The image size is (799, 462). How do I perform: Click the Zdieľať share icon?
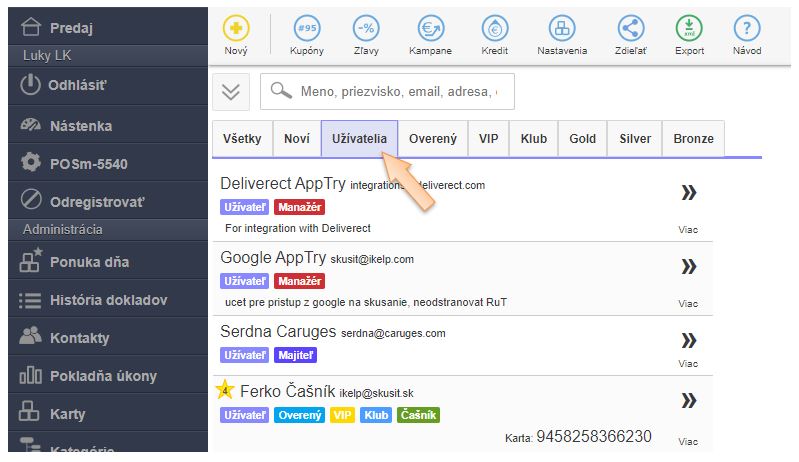630,30
